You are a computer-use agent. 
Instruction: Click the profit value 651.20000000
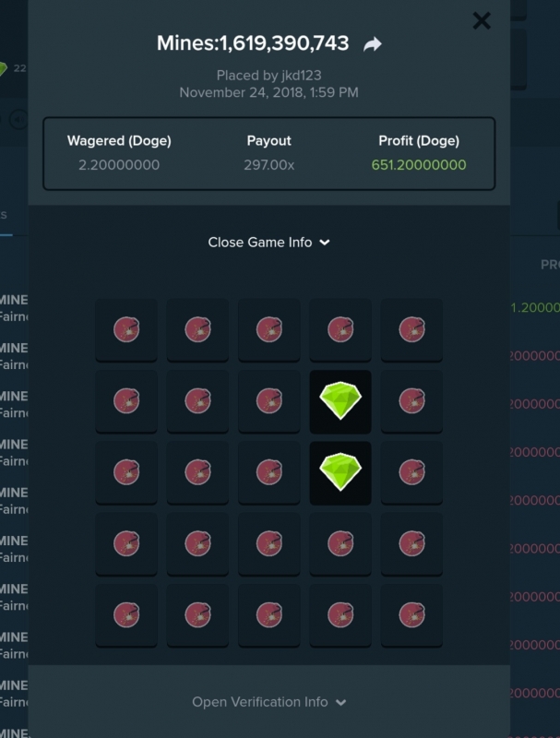click(x=419, y=165)
